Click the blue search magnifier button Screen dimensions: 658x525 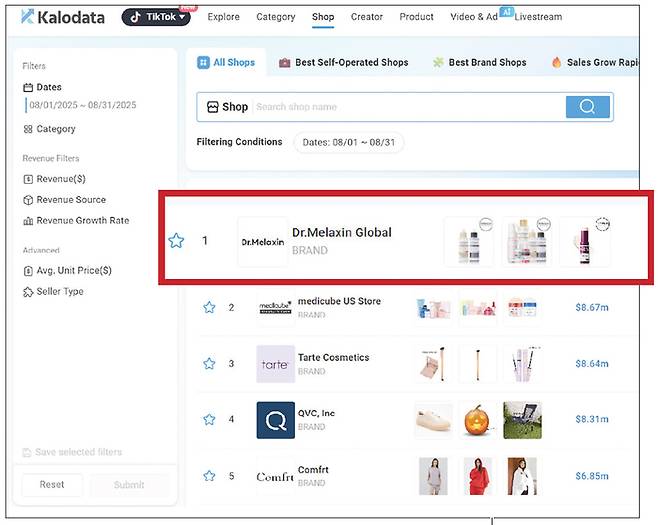tap(587, 107)
